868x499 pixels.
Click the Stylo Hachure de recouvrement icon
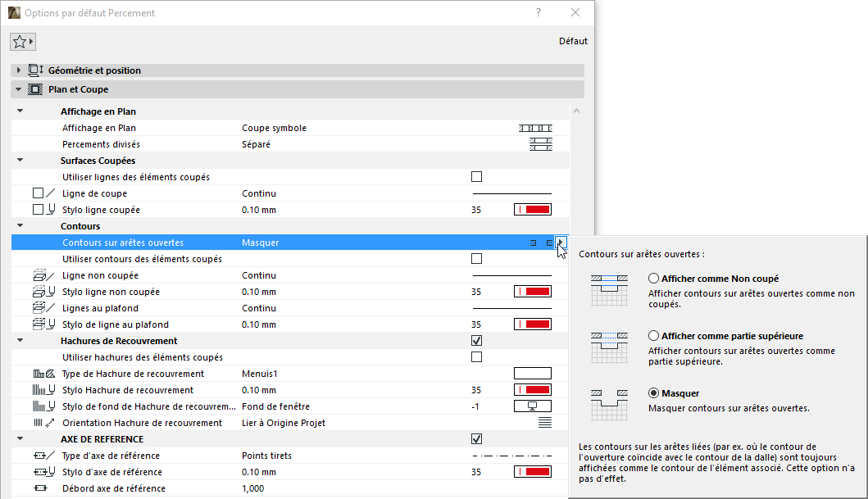(x=43, y=390)
